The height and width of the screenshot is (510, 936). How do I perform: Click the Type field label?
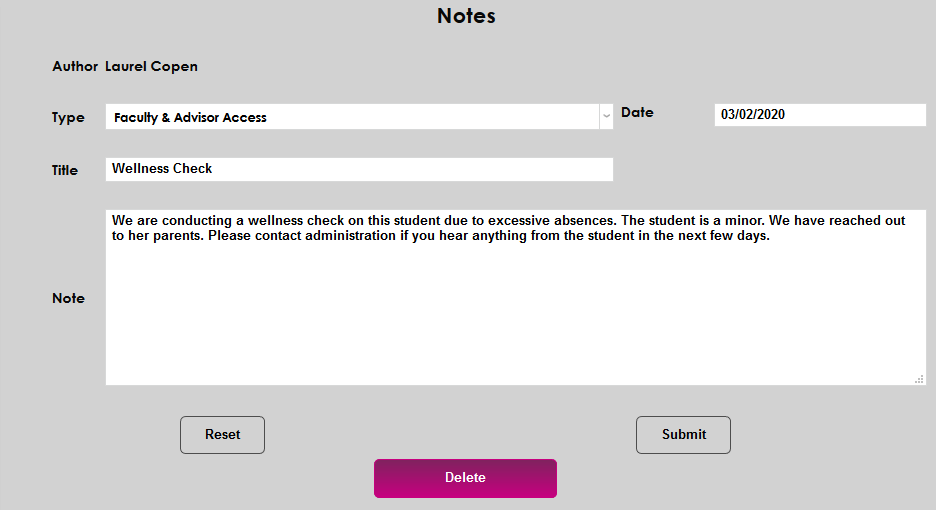click(x=68, y=118)
